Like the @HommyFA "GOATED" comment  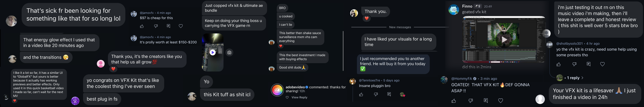coord(454,101)
